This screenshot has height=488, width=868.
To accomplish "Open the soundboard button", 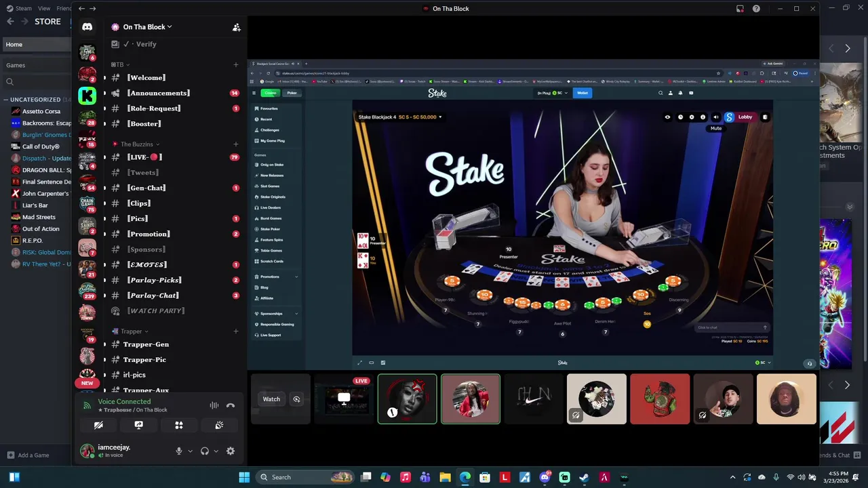I will pos(219,425).
